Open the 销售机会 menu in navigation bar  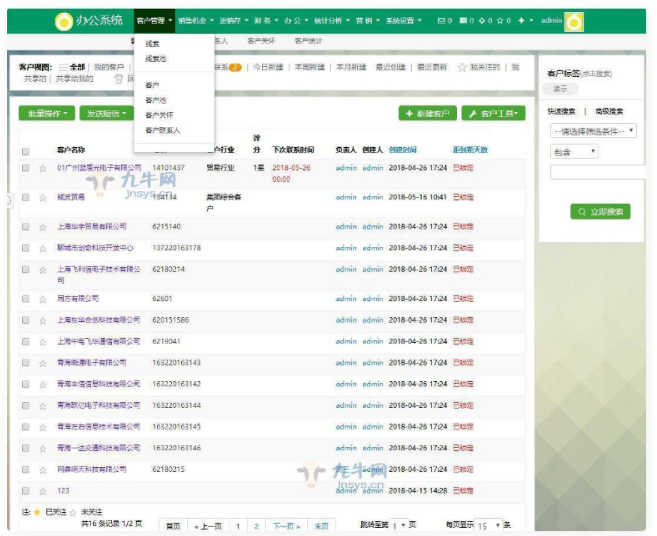click(x=194, y=20)
